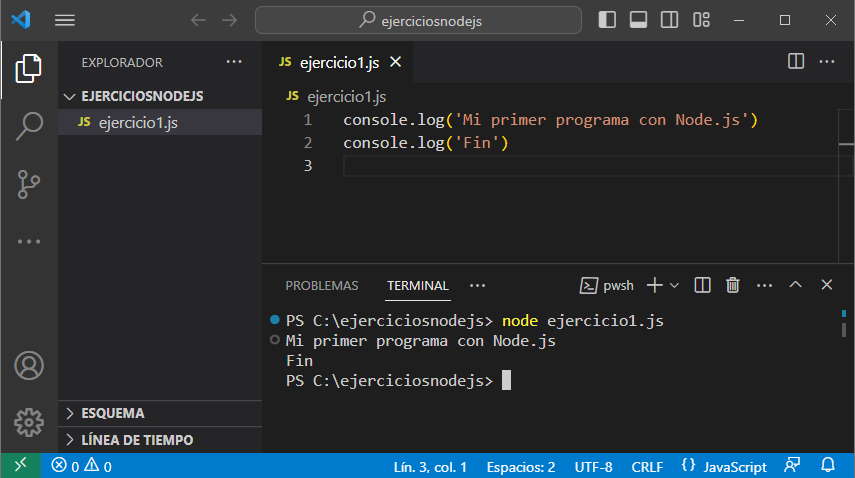The width and height of the screenshot is (855, 478).
Task: Click the VS Code logo icon
Action: coord(21,20)
